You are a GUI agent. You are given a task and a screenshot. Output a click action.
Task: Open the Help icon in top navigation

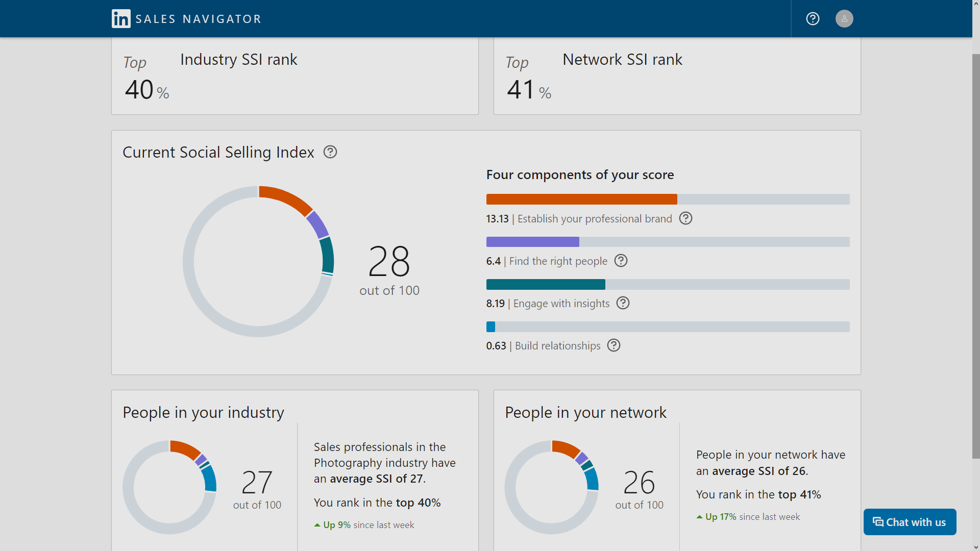coord(813,18)
